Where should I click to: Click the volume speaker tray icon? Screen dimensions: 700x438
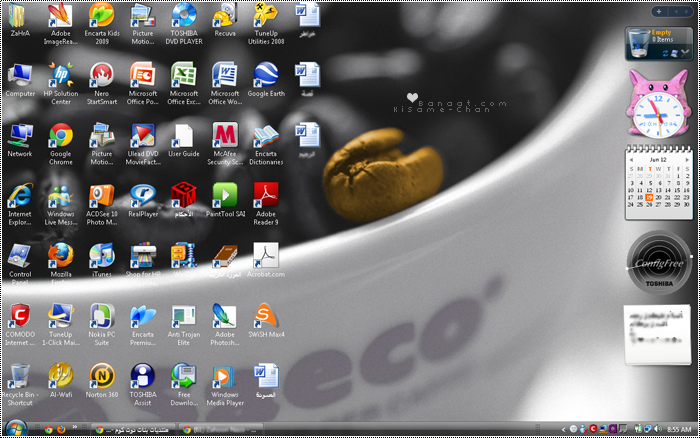[658, 429]
